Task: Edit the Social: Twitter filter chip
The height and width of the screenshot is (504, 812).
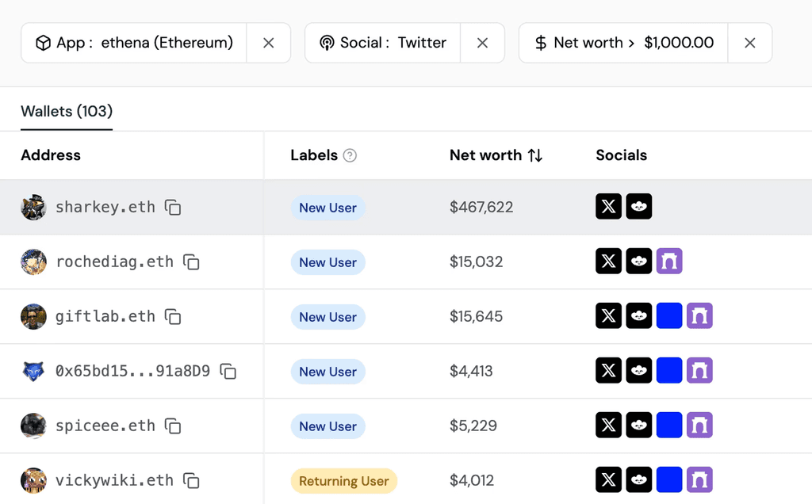Action: point(383,43)
